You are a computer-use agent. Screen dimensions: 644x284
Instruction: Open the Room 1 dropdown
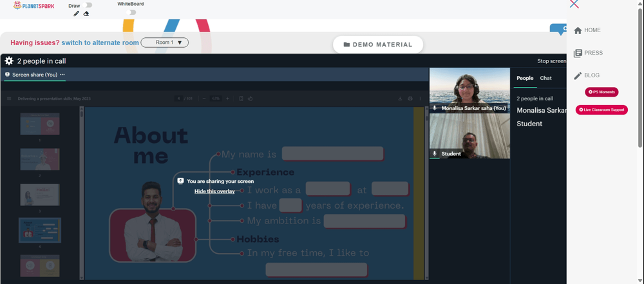[x=165, y=43]
